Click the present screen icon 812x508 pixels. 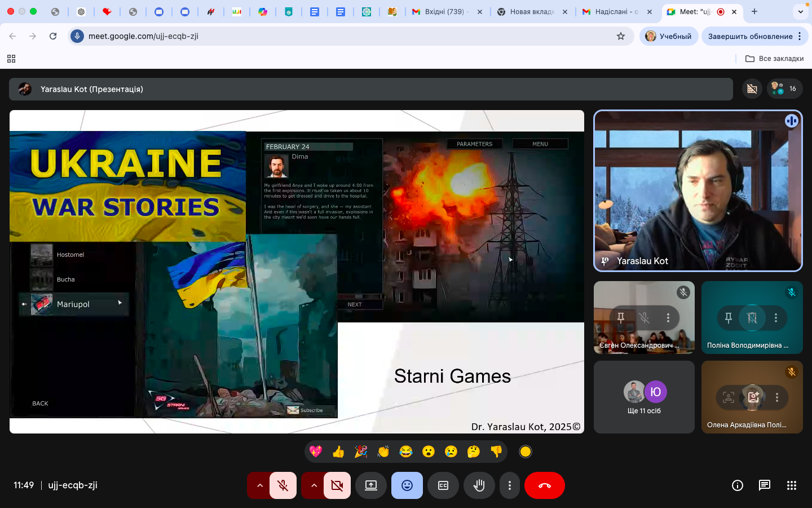(x=371, y=485)
